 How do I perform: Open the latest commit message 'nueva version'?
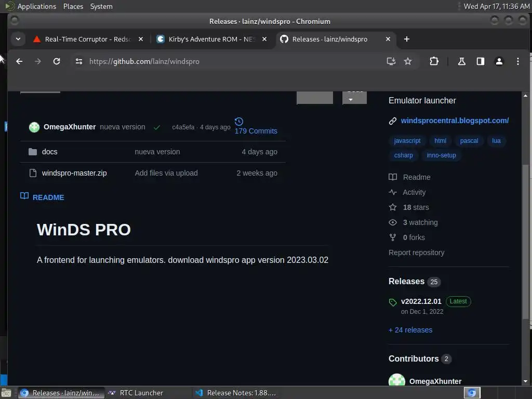123,127
